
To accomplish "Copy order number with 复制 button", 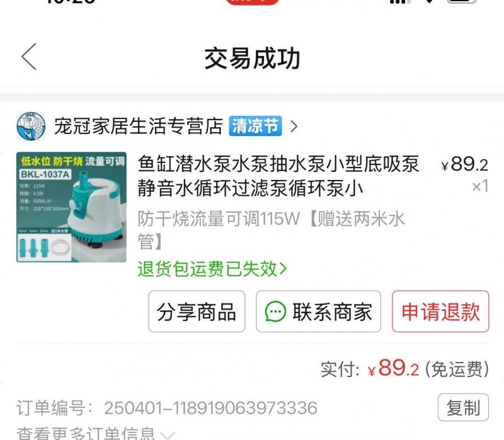I will point(463,407).
